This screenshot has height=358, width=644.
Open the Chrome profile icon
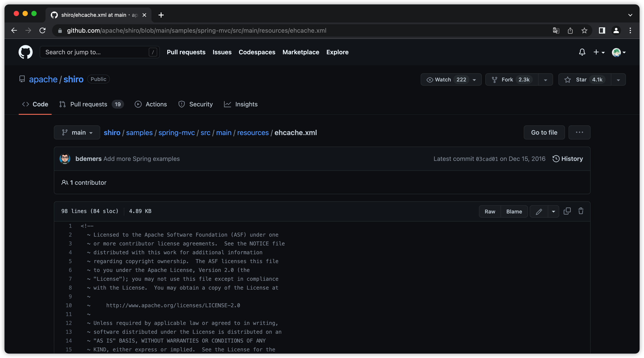[x=616, y=30]
